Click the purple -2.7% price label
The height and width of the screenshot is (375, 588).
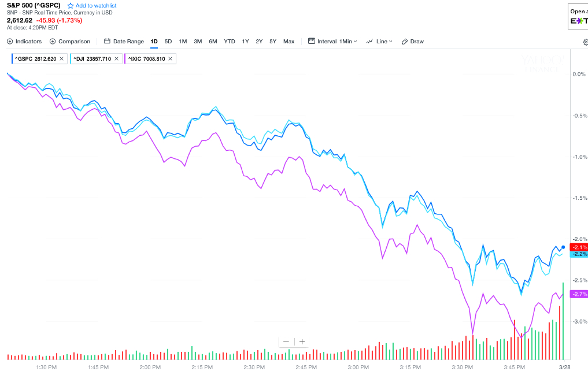(x=579, y=294)
